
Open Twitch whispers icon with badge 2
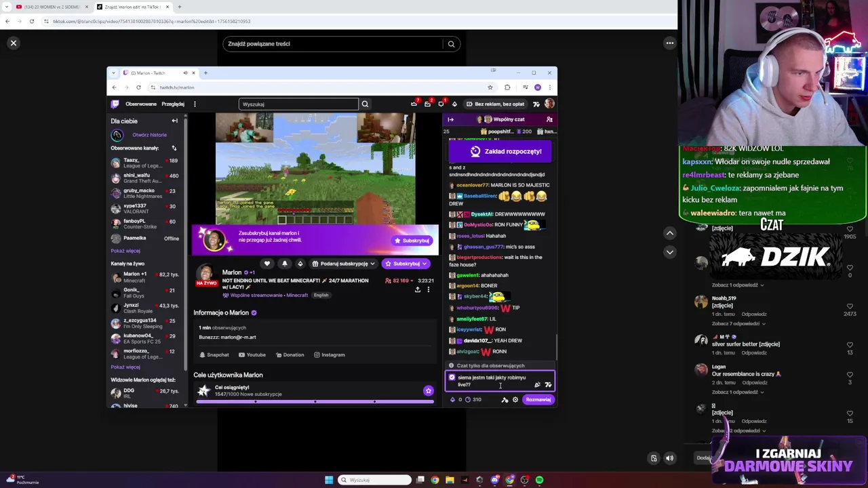[427, 104]
